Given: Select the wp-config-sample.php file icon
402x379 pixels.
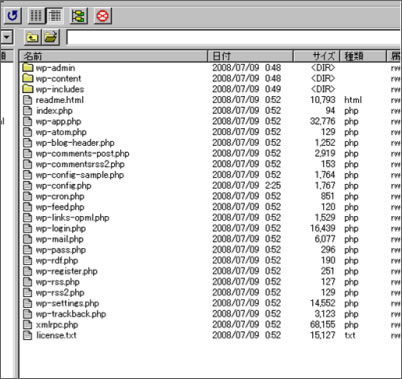Looking at the screenshot, I should pos(28,175).
